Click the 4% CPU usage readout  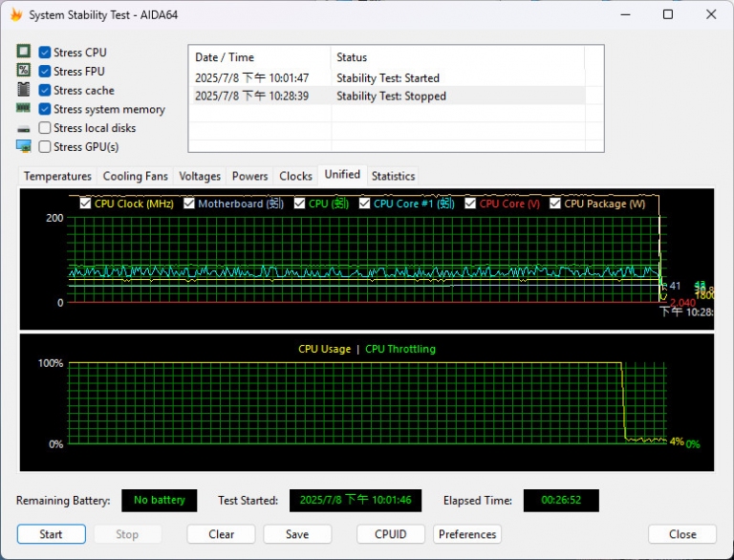(x=677, y=442)
